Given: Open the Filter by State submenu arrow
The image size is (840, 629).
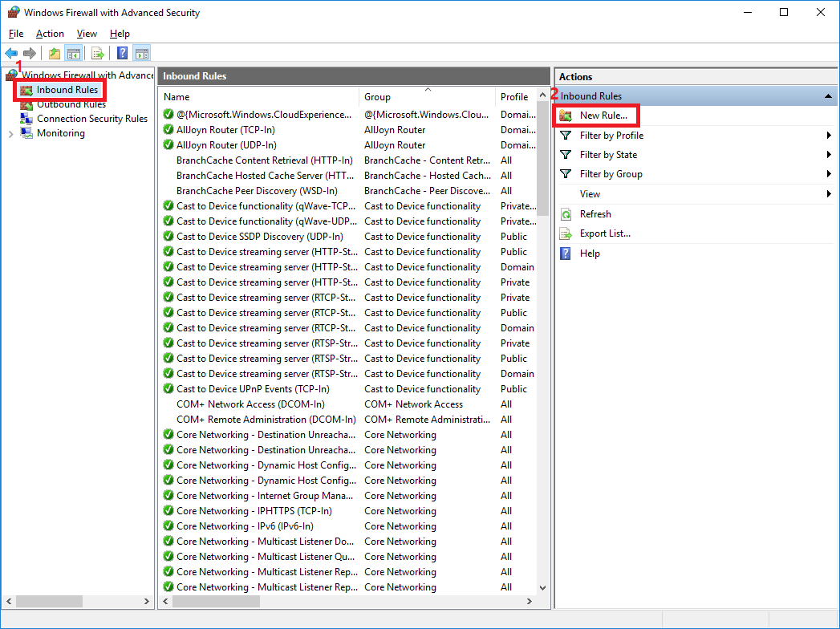Looking at the screenshot, I should point(829,155).
